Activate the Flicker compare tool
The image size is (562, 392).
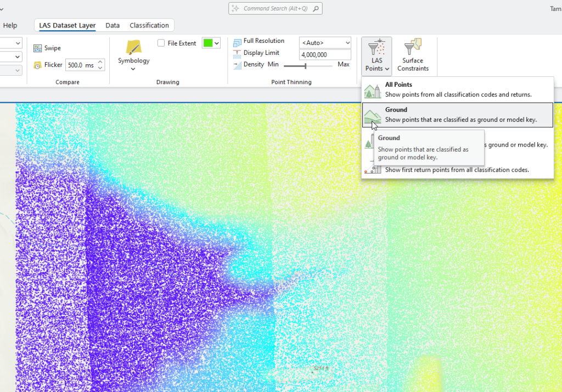48,64
